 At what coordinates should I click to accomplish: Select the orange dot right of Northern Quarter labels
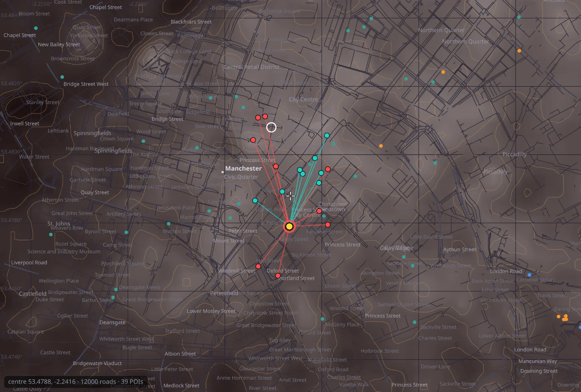519,51
